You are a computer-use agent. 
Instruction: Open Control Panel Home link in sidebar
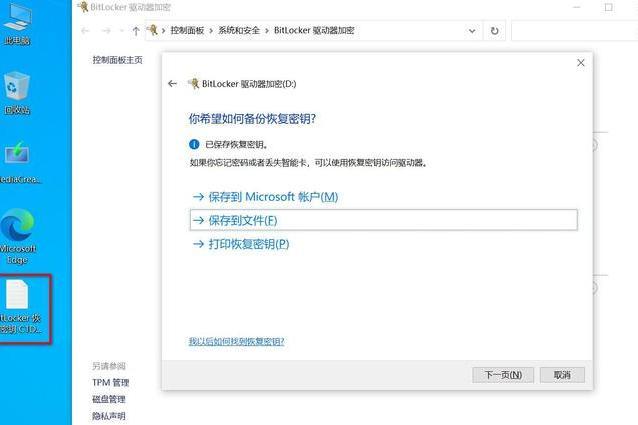pyautogui.click(x=118, y=60)
